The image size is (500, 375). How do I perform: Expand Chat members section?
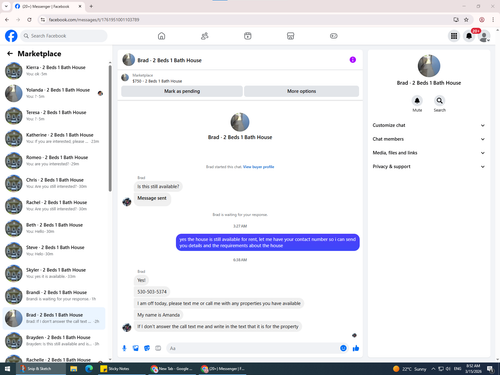[428, 139]
